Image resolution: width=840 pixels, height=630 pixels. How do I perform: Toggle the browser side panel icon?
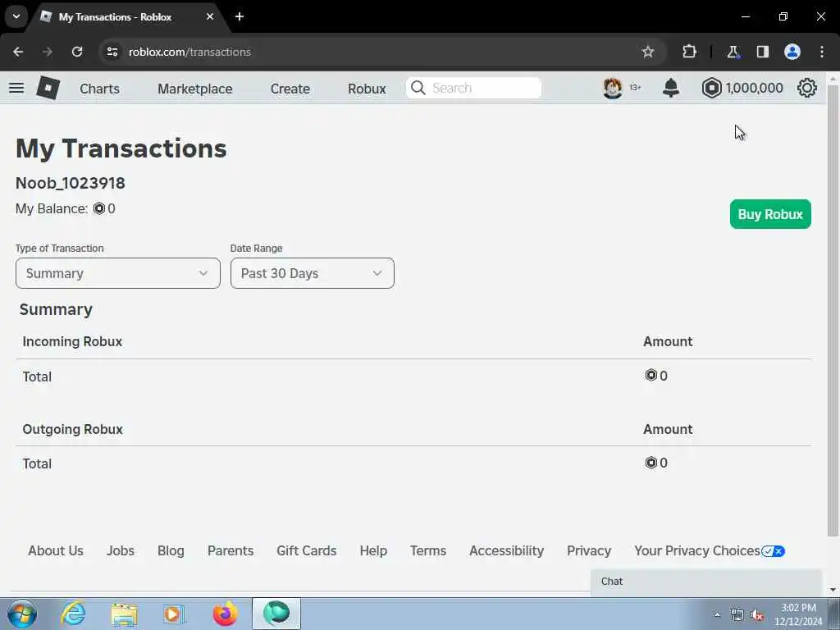tap(762, 52)
